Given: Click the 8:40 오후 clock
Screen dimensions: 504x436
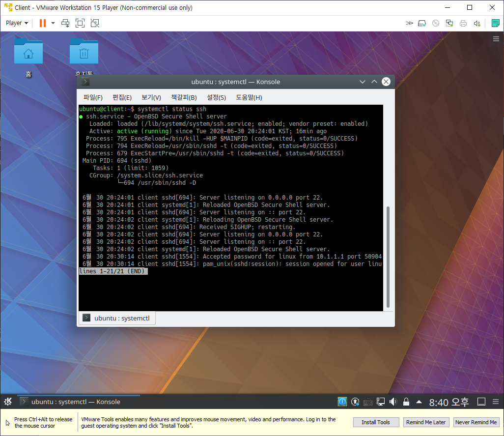Looking at the screenshot, I should coord(449,402).
